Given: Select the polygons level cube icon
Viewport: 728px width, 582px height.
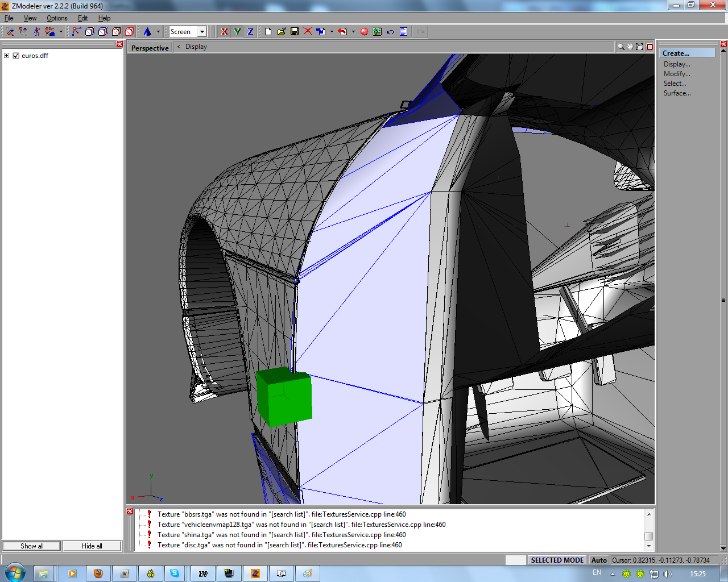Looking at the screenshot, I should click(x=103, y=32).
